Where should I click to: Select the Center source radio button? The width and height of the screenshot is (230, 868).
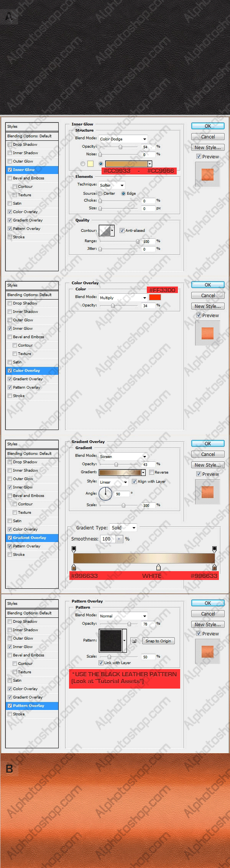(x=100, y=194)
